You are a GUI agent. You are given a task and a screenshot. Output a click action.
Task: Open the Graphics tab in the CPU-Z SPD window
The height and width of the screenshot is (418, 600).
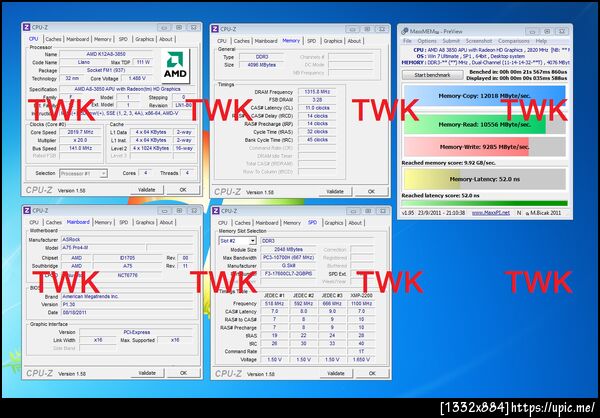(x=334, y=223)
